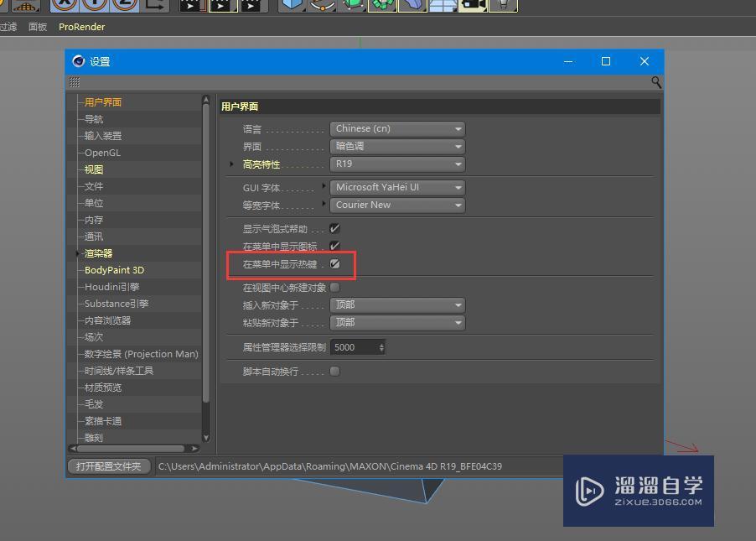Select BodyPaint 3D in the settings sidebar
756x541 pixels.
click(113, 269)
